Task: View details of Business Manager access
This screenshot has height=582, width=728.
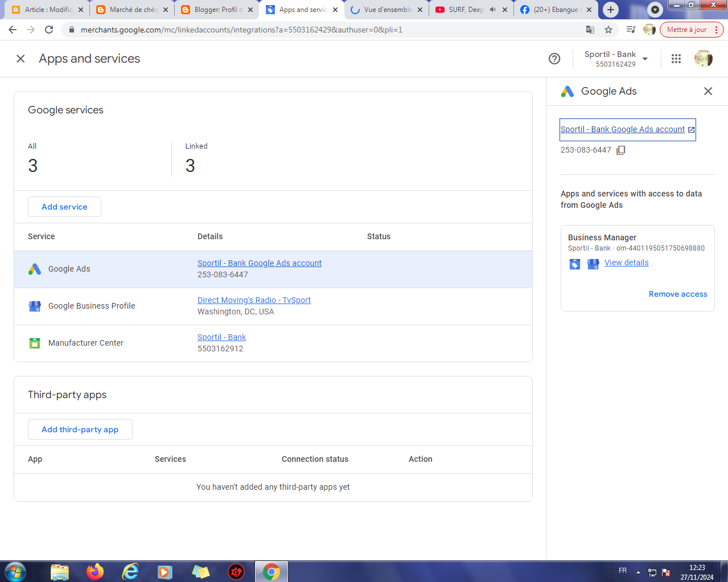Action: [x=626, y=263]
